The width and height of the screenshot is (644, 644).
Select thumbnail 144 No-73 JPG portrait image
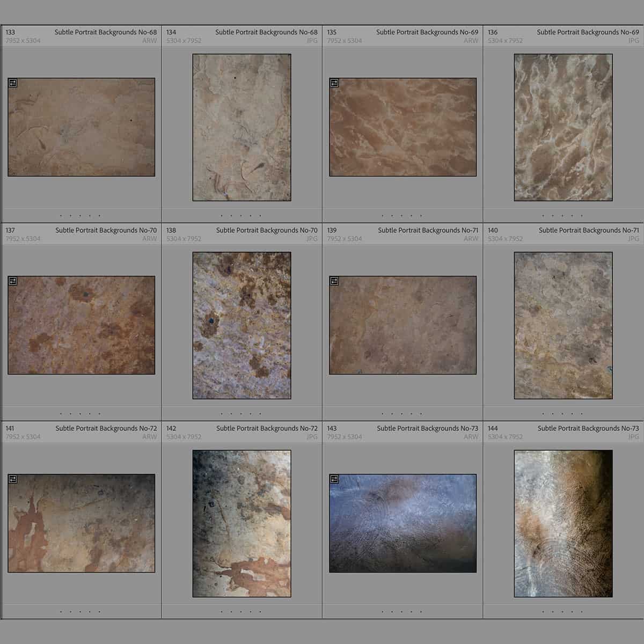coord(563,523)
